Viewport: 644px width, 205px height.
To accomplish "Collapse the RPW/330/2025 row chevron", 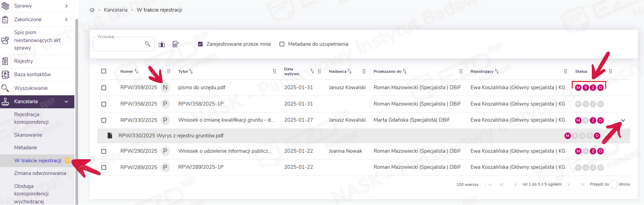I will pyautogui.click(x=623, y=120).
